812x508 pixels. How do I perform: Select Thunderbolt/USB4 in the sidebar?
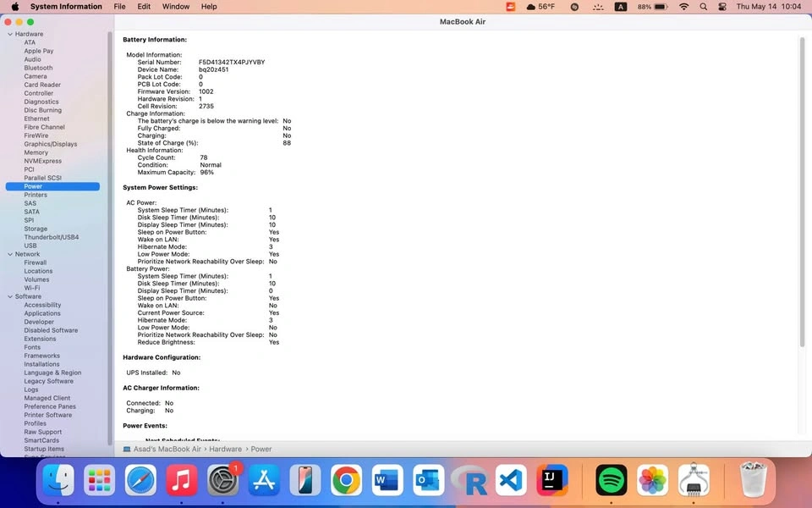52,237
